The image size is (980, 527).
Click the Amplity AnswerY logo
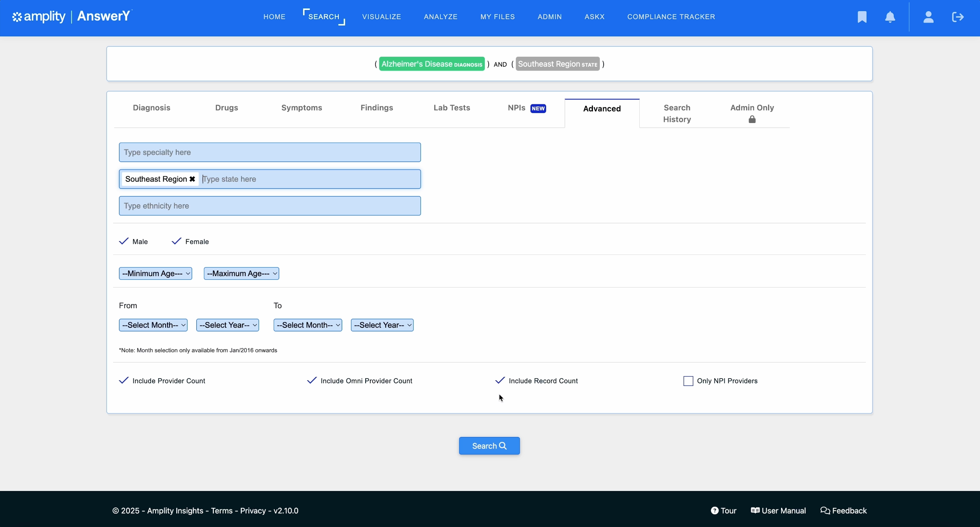click(72, 16)
